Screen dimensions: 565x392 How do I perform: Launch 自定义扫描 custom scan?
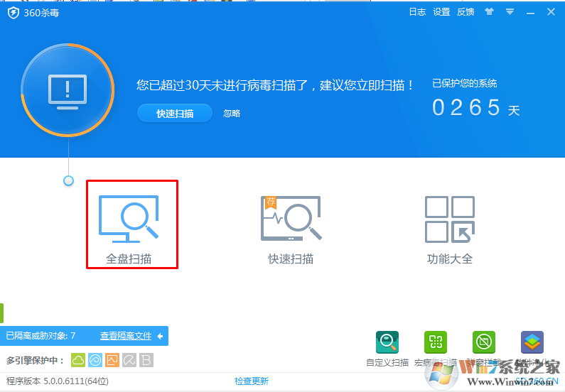click(x=387, y=343)
